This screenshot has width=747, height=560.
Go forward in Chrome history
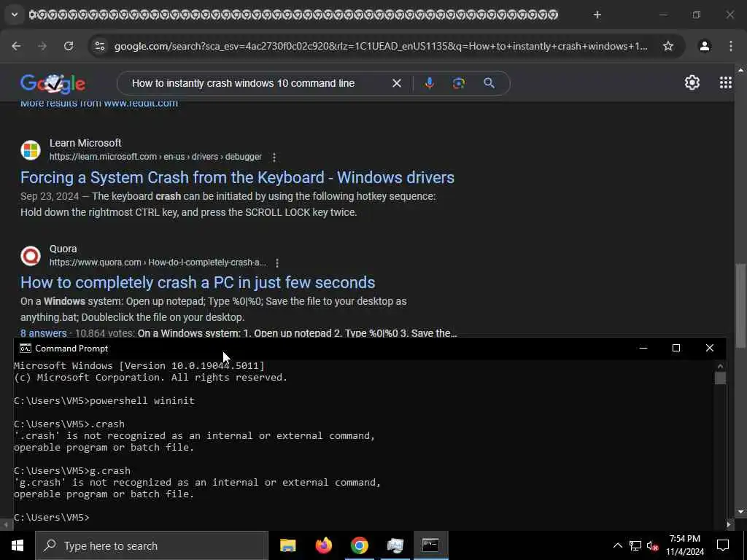[x=42, y=46]
